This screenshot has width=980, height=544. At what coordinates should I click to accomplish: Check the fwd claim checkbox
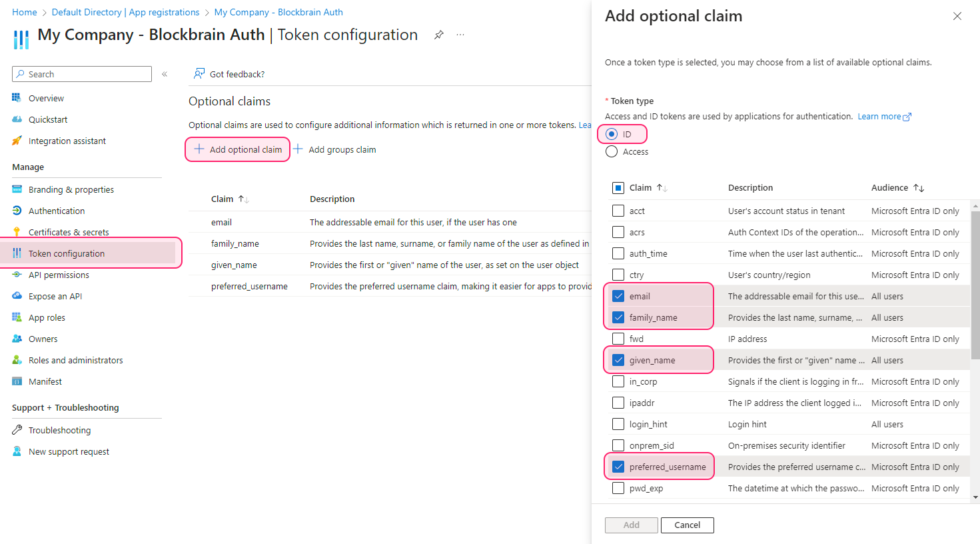coord(618,339)
